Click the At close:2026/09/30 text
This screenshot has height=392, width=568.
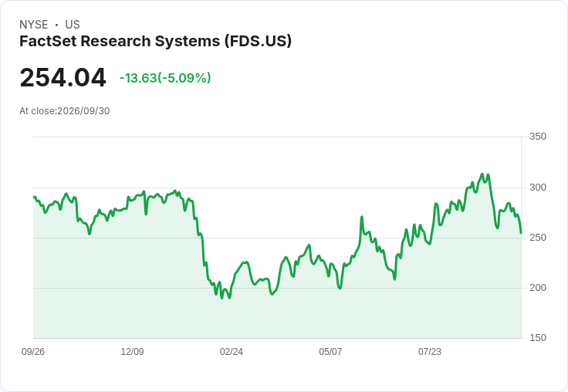[x=65, y=111]
